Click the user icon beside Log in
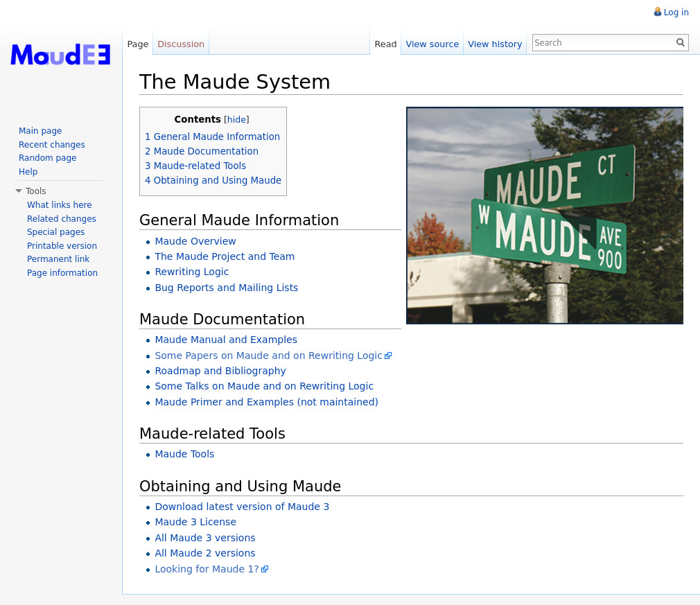The image size is (700, 605). 657,12
